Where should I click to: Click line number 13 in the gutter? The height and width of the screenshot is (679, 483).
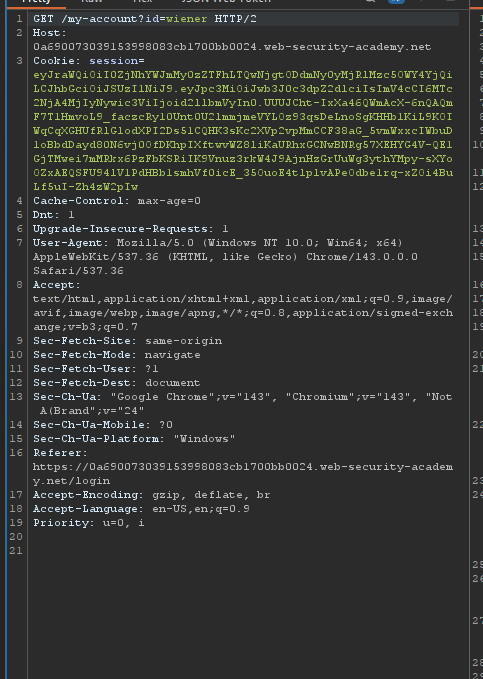pyautogui.click(x=16, y=397)
